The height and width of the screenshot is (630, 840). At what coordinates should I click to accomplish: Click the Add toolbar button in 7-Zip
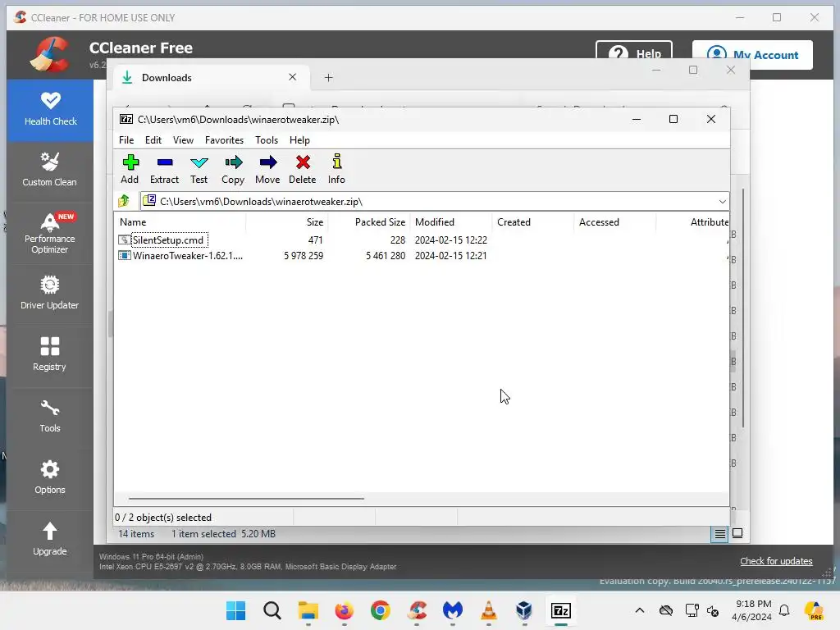[x=130, y=169]
